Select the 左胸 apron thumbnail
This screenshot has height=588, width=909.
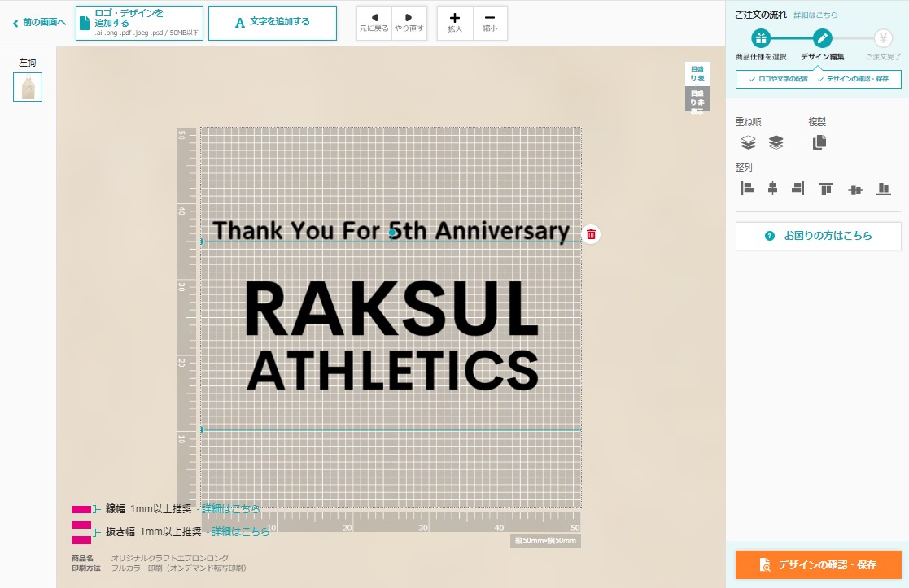[x=28, y=87]
